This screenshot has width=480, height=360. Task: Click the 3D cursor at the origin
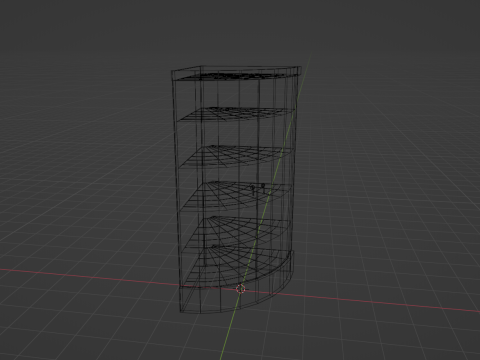tap(240, 289)
